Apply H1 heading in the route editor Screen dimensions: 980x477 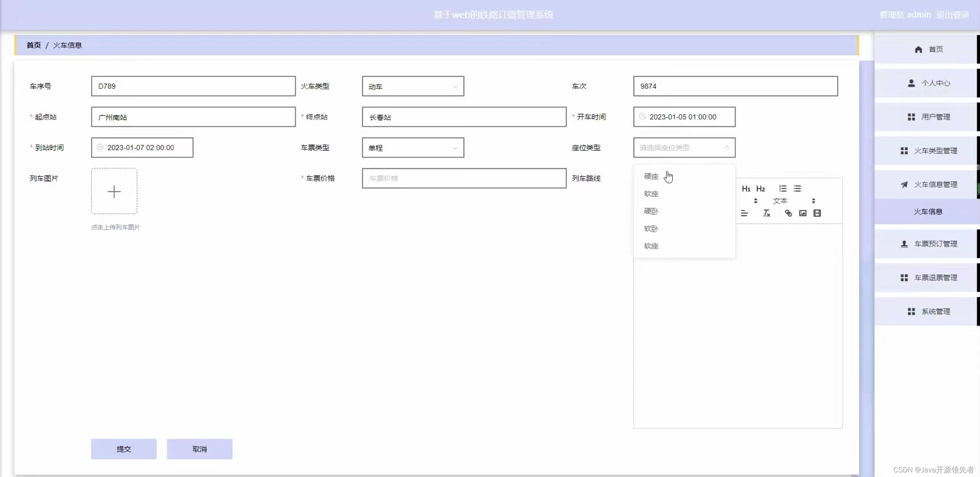pos(746,189)
